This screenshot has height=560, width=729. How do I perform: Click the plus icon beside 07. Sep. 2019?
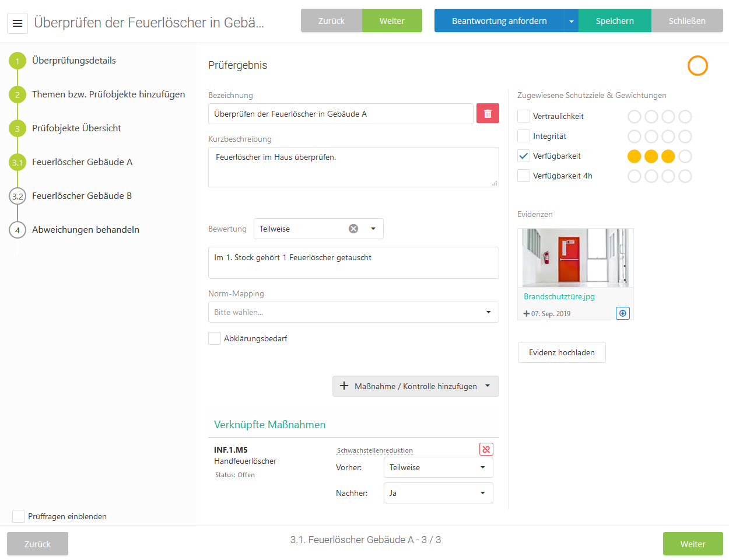tap(527, 314)
